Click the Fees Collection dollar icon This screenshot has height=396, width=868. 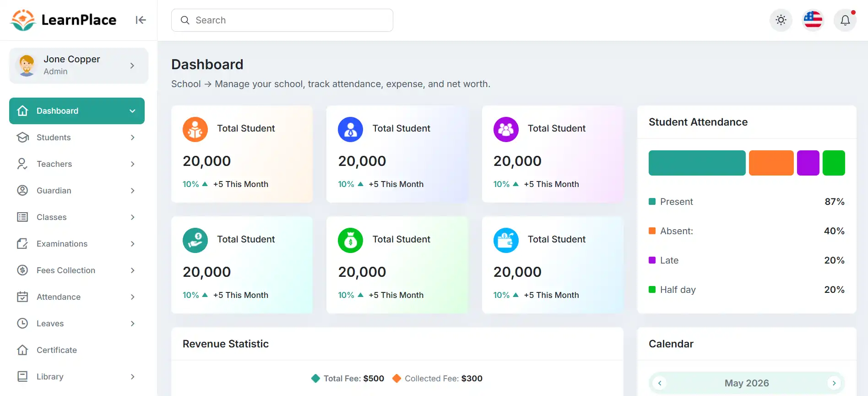coord(22,270)
